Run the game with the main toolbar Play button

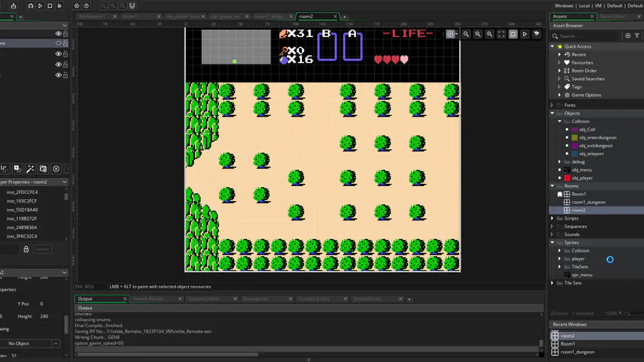pos(40,6)
